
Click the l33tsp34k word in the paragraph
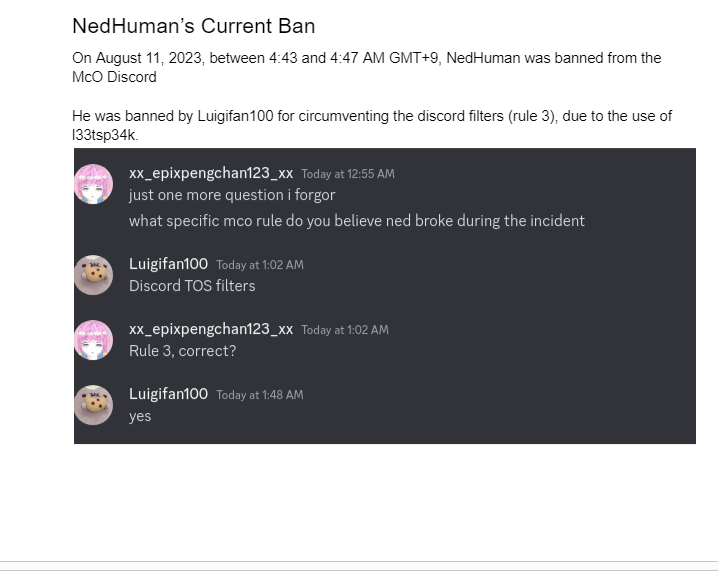(x=105, y=135)
